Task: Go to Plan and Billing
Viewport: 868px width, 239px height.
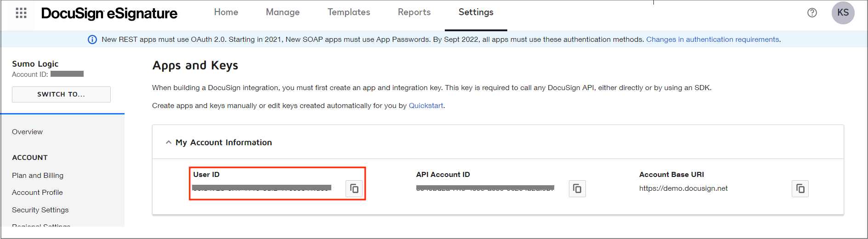Action: tap(38, 176)
